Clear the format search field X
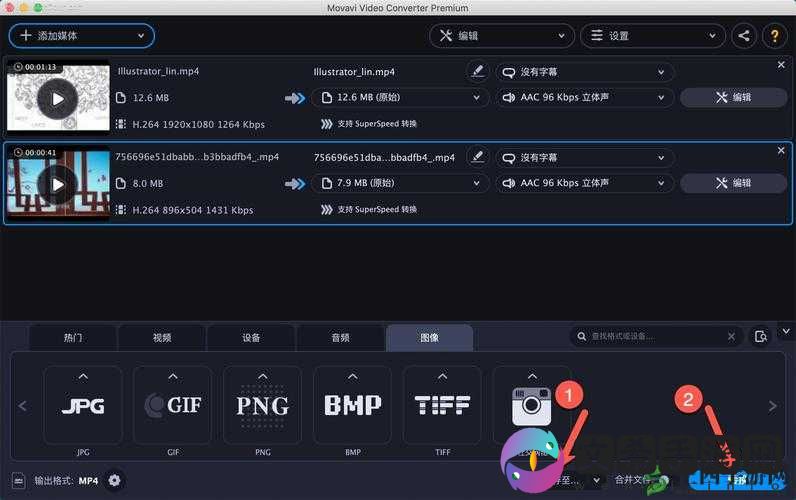This screenshot has height=500, width=796. coord(732,337)
